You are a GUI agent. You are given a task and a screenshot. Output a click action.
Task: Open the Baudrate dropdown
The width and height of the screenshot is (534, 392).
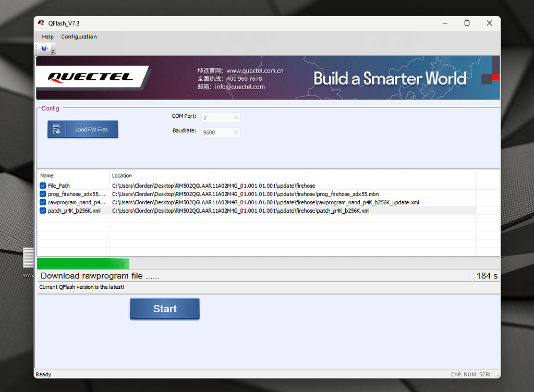[x=236, y=132]
